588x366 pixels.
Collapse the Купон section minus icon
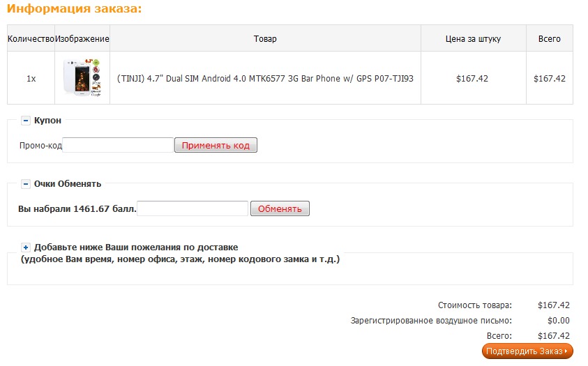pyautogui.click(x=26, y=121)
